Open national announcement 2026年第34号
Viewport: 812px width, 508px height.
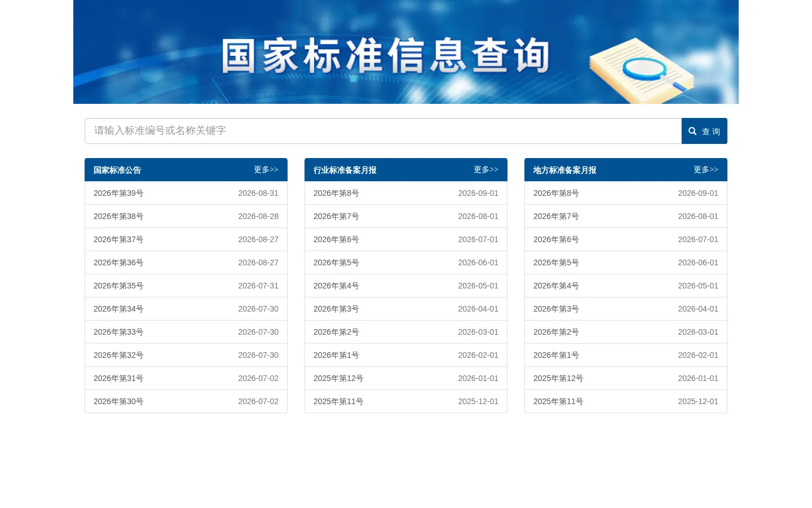[x=118, y=309]
